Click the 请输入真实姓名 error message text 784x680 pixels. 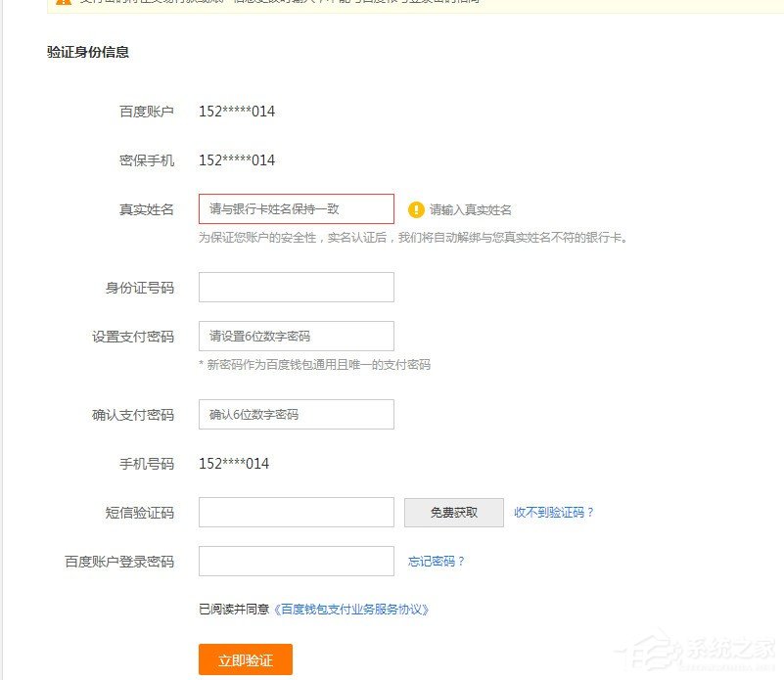[x=472, y=208]
